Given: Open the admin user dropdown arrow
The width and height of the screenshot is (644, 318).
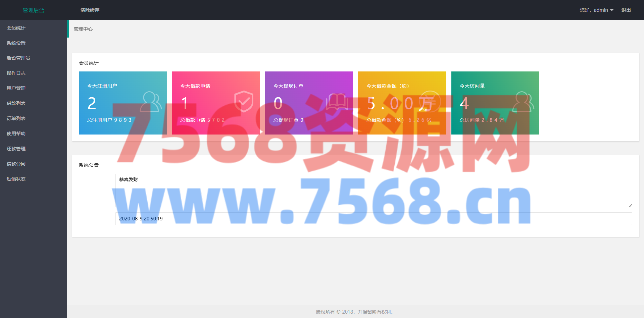Looking at the screenshot, I should click(612, 10).
